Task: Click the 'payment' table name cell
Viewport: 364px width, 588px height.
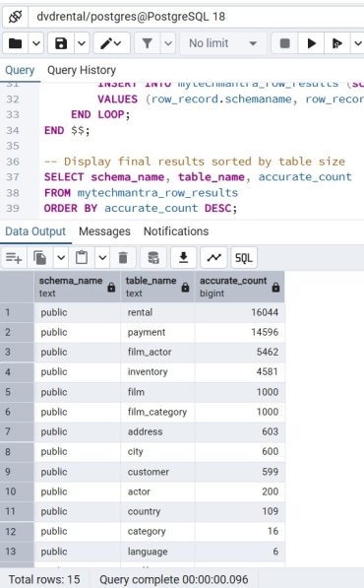Action: point(157,332)
